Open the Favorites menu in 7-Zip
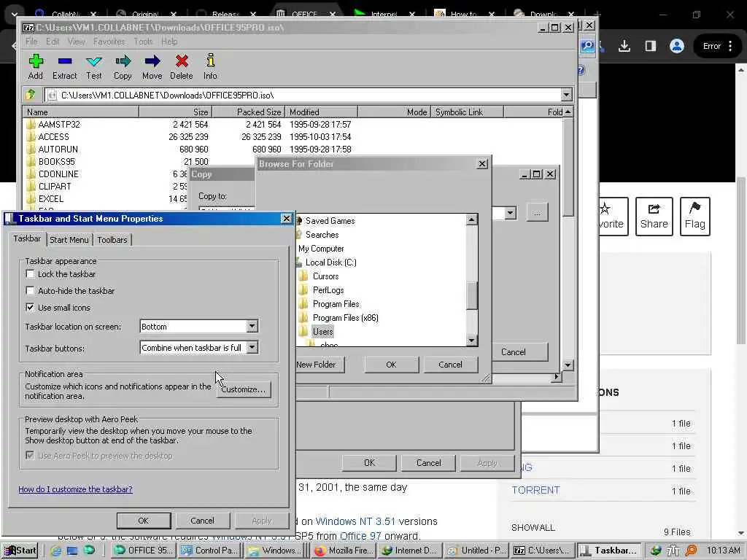The width and height of the screenshot is (747, 560). pyautogui.click(x=109, y=42)
